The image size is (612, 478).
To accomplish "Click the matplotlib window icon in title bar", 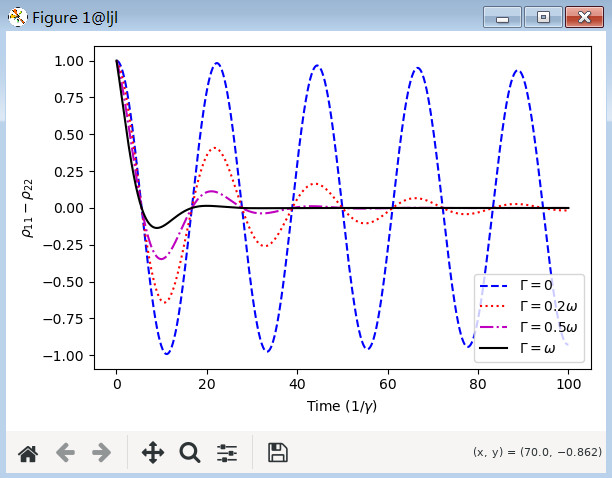I will [17, 17].
